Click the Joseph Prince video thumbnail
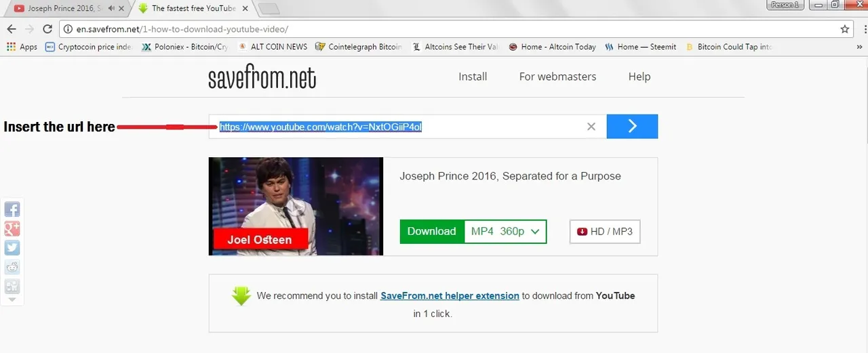Viewport: 868px width, 353px height. (296, 206)
